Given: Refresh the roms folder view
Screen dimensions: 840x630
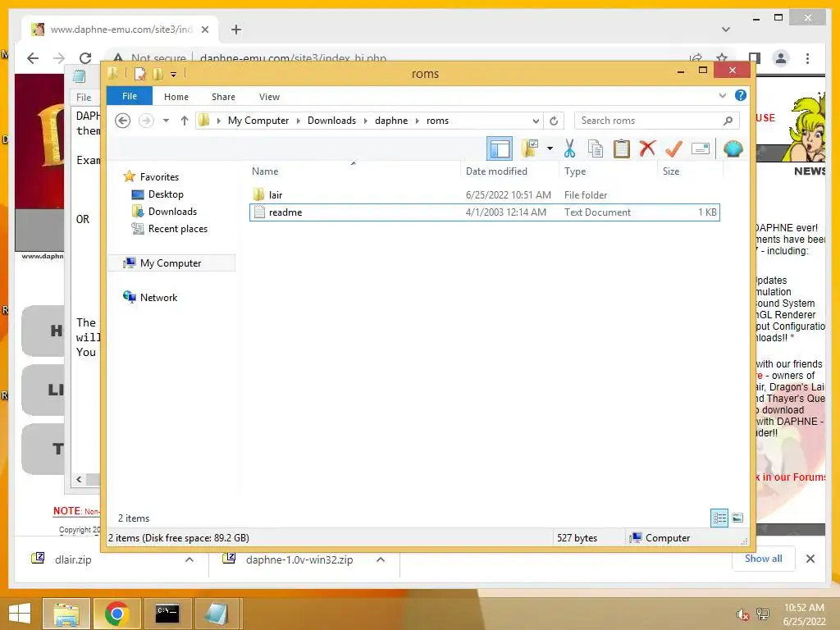Looking at the screenshot, I should [x=554, y=121].
